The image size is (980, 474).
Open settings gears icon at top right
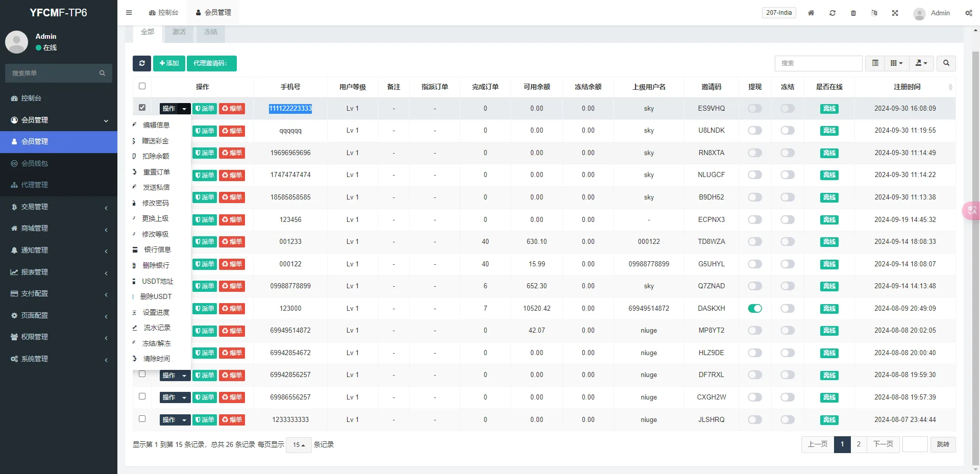(x=968, y=13)
